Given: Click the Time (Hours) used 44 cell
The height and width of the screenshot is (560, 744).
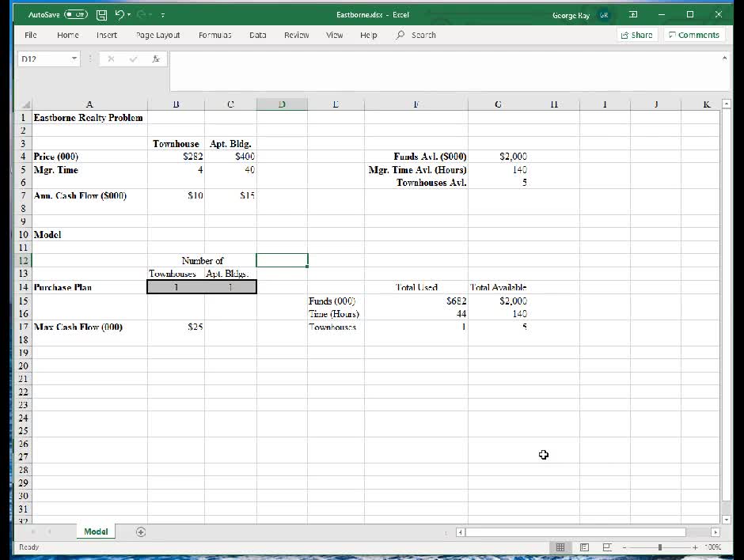Looking at the screenshot, I should 416,314.
